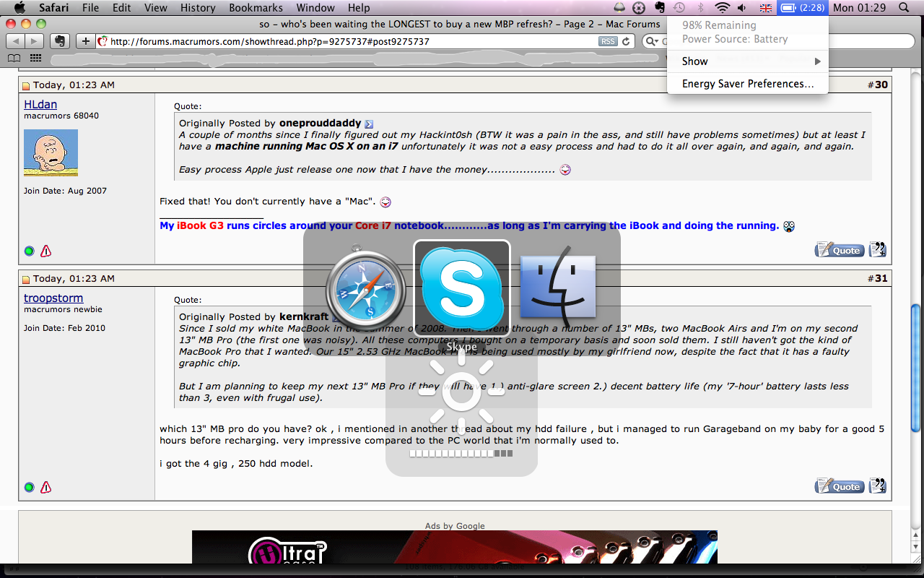Report HLdan's post with warning icon

[x=46, y=251]
